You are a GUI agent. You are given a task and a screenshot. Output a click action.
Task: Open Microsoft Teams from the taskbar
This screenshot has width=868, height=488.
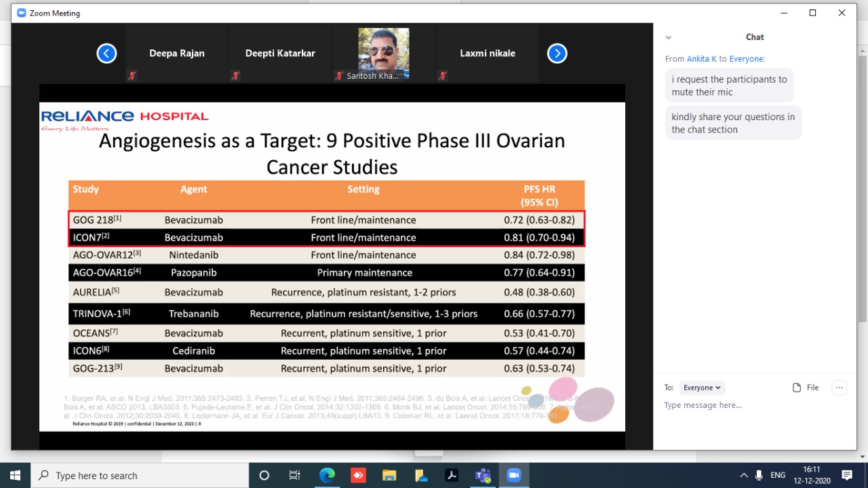tap(483, 475)
